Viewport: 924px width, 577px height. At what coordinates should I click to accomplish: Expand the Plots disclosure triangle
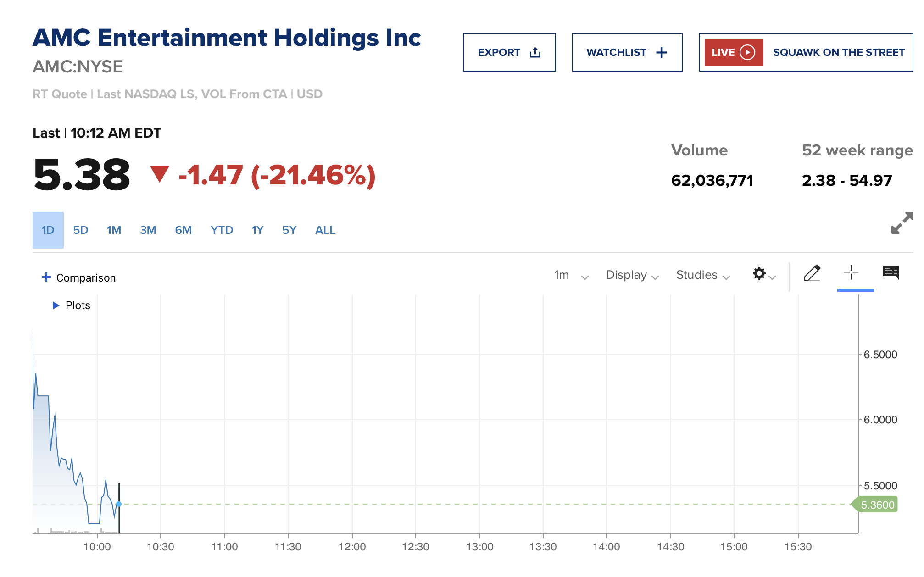point(56,305)
